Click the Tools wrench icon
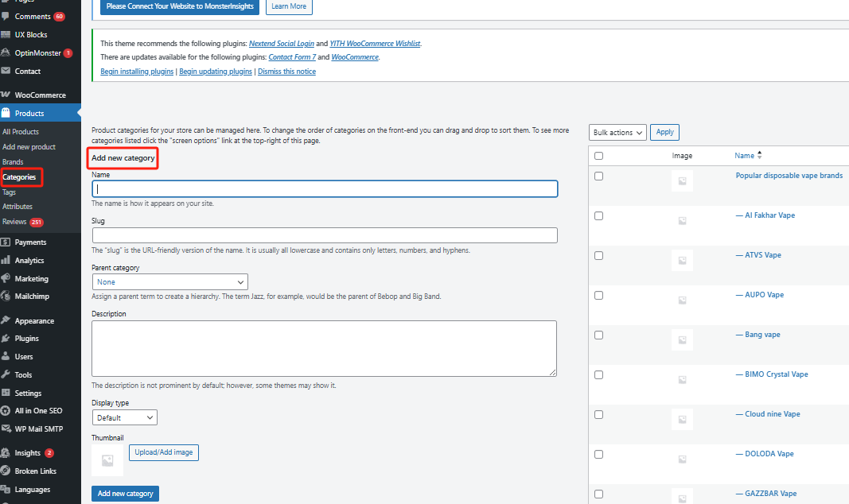Viewport: 849px width, 504px height. pyautogui.click(x=6, y=375)
